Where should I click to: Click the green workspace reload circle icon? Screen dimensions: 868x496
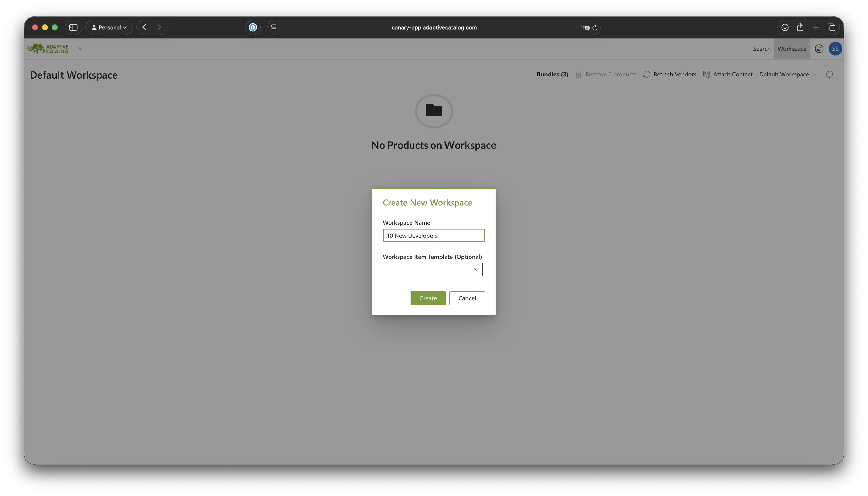tap(829, 74)
